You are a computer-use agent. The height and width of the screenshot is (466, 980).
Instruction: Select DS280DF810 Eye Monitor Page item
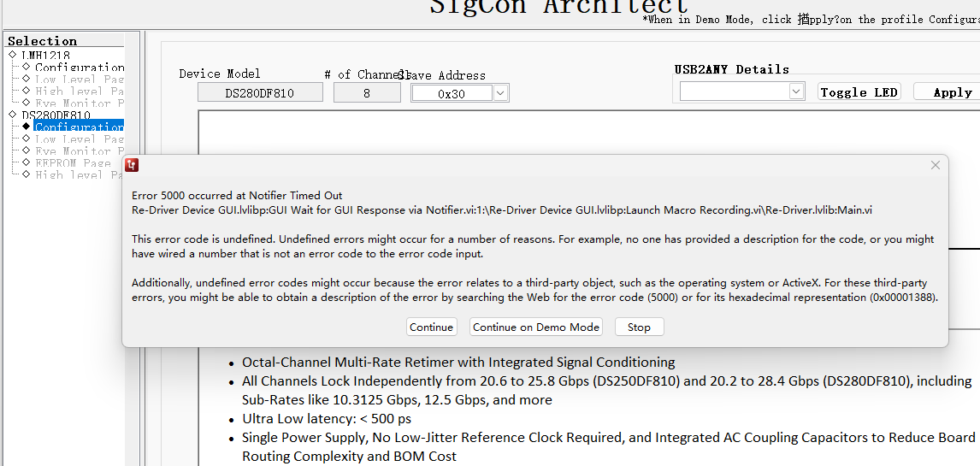[x=79, y=150]
